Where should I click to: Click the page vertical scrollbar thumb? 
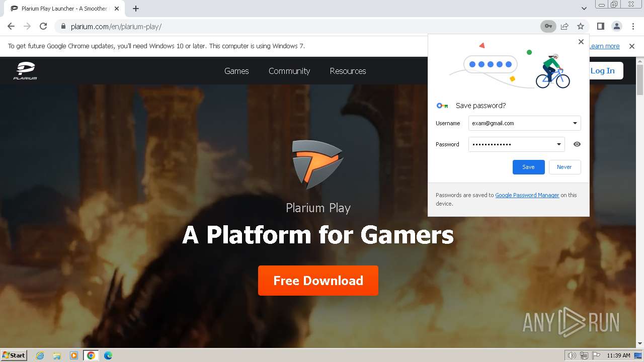click(640, 79)
